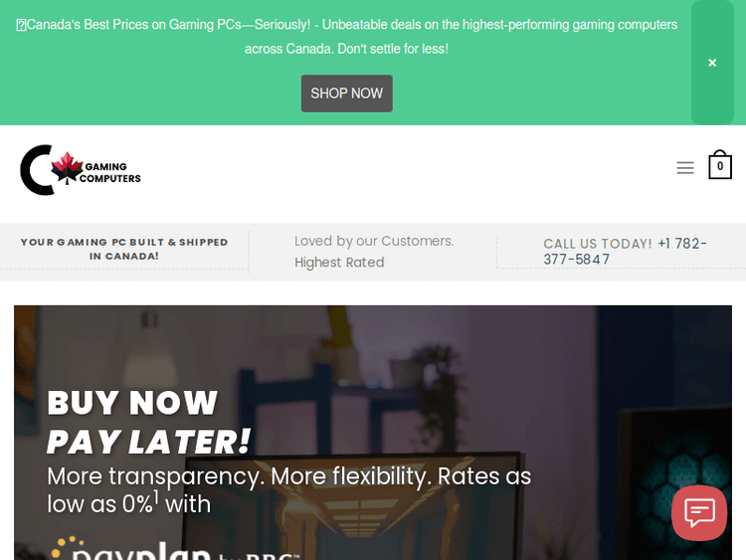Image resolution: width=746 pixels, height=560 pixels.
Task: Click the Call Us Today label
Action: pyautogui.click(x=598, y=244)
